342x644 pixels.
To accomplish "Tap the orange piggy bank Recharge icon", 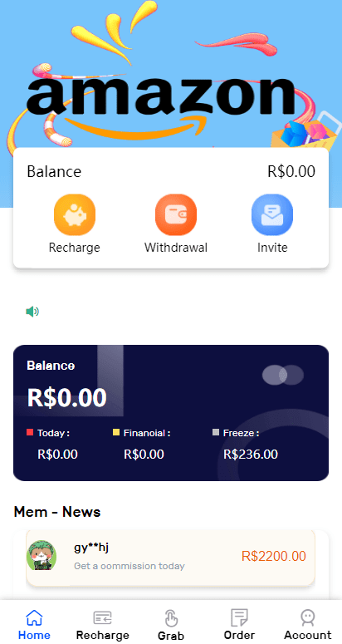I will point(75,214).
